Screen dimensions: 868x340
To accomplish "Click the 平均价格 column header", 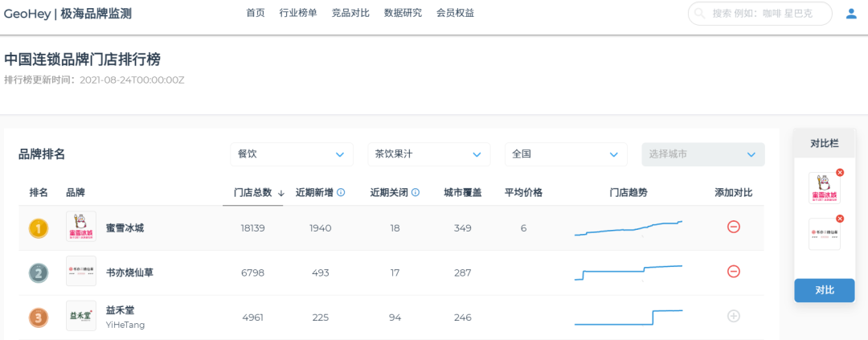I will click(524, 193).
